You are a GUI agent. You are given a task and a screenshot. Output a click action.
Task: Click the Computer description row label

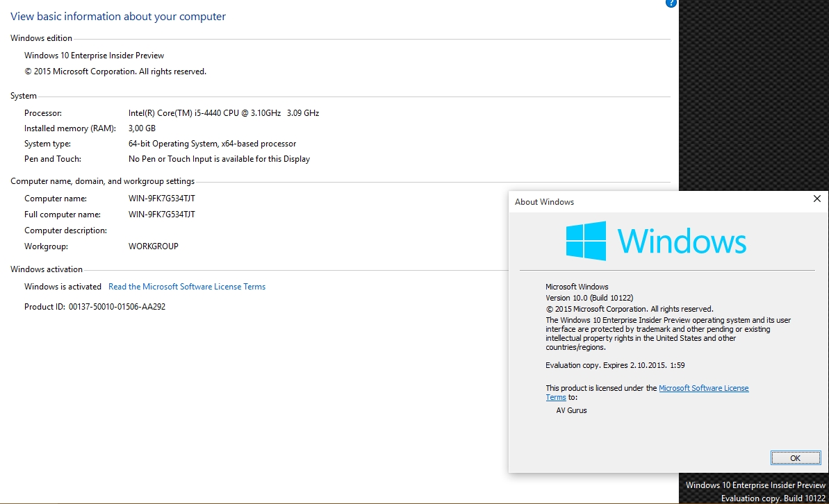point(65,230)
